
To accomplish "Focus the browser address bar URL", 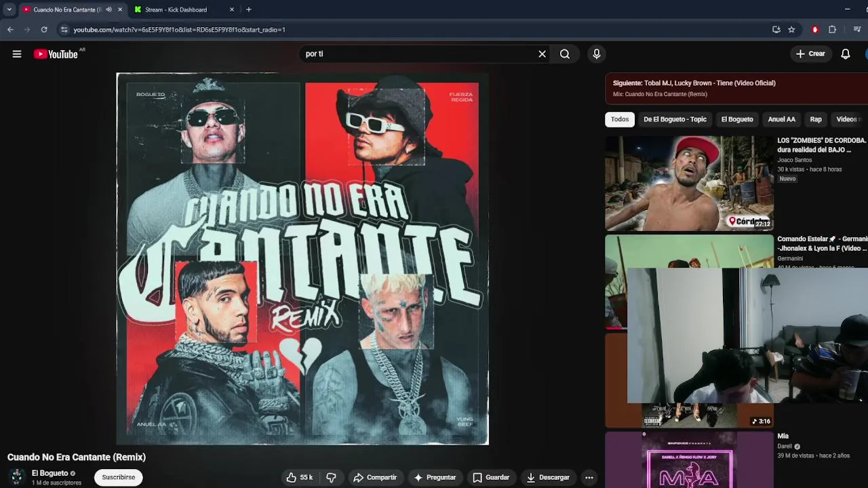I will 179,30.
